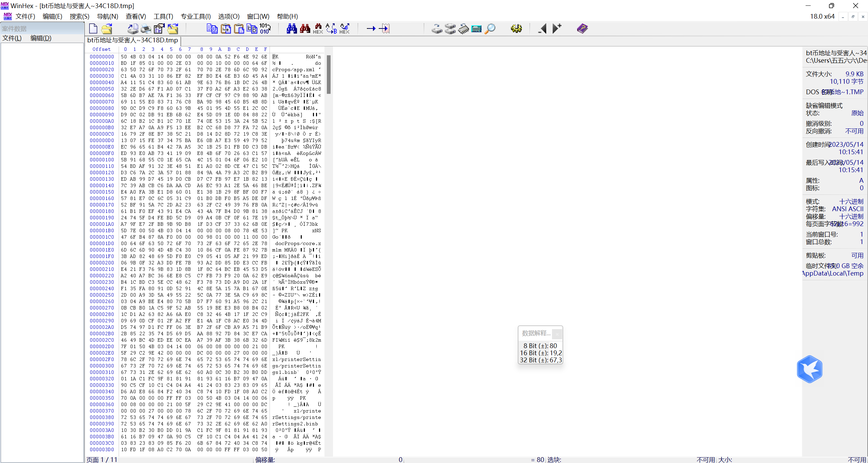Open a disk for editing
This screenshot has width=868, height=463.
pyautogui.click(x=436, y=28)
